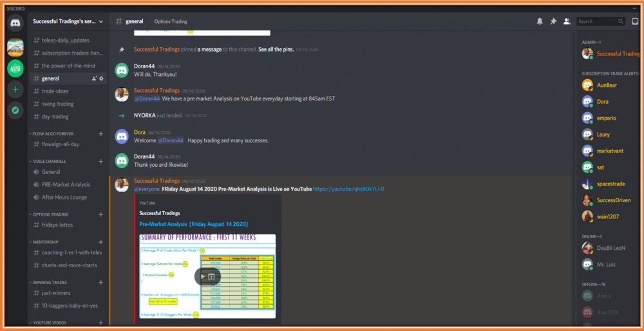644x331 pixels.
Task: Select the Successful Tradings server icon
Action: [15, 47]
